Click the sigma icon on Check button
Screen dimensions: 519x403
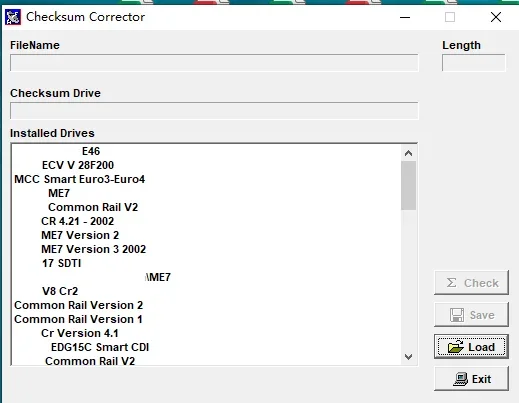coord(451,283)
